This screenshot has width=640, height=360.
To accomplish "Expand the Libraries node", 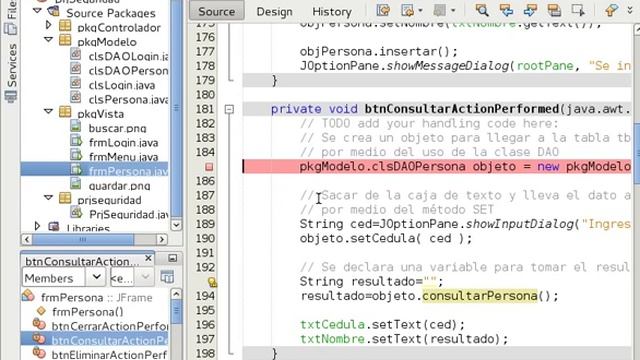I will (37, 226).
